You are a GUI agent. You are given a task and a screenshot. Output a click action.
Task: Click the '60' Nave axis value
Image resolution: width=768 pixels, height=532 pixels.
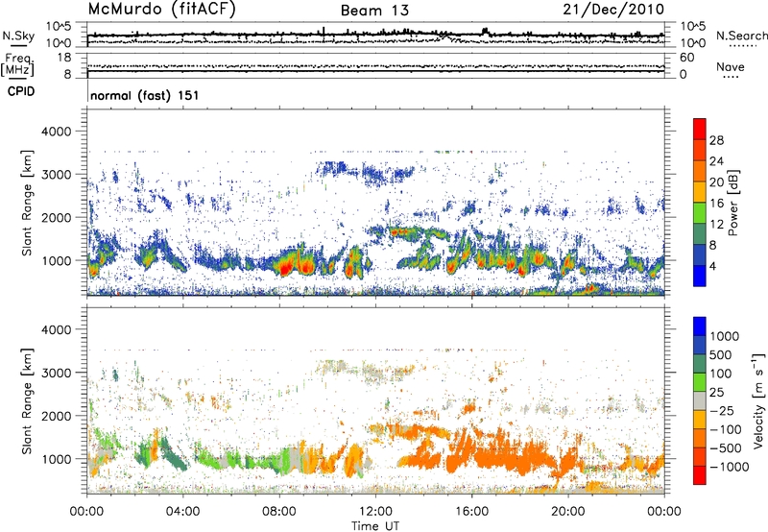pos(686,58)
